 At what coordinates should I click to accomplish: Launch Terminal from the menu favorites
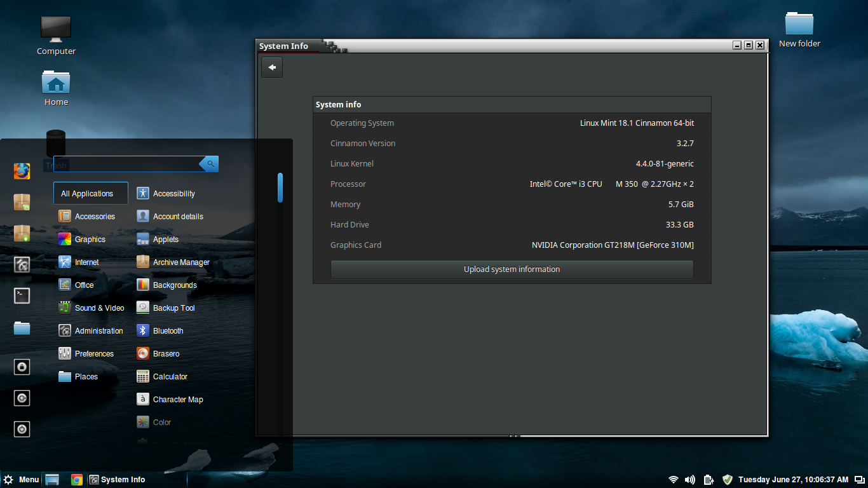pyautogui.click(x=22, y=295)
